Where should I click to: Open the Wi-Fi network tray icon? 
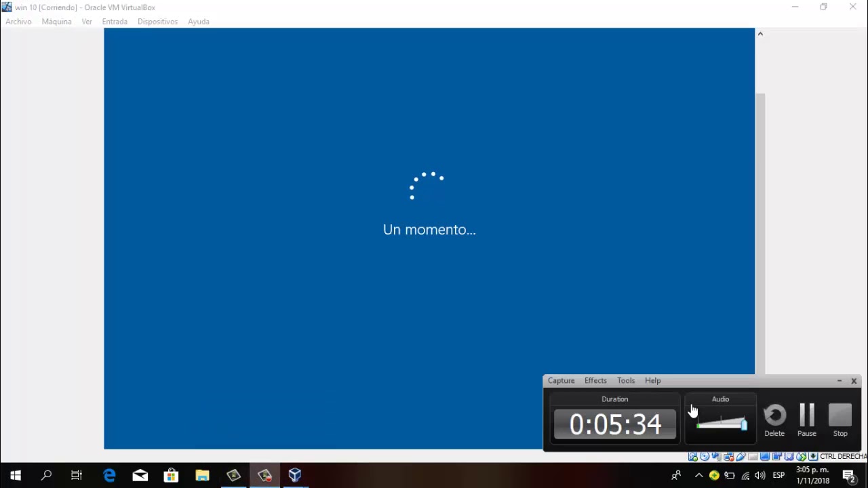click(x=745, y=476)
